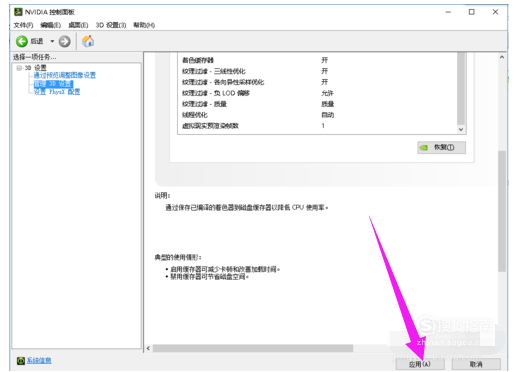The image size is (517, 372).
Task: Open the 帮助(H) menu
Action: [x=144, y=25]
